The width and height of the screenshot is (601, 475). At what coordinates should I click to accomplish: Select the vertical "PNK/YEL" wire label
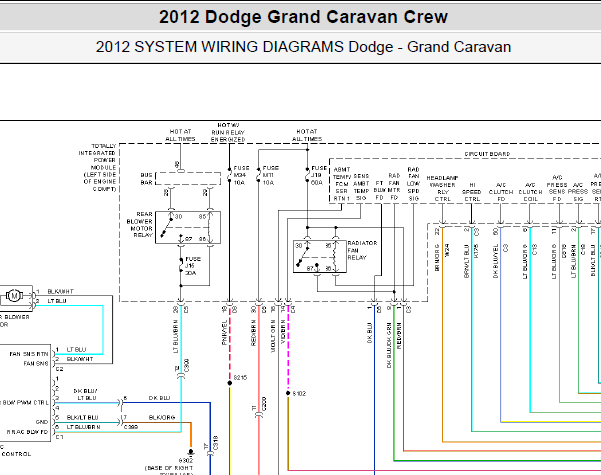[x=225, y=333]
